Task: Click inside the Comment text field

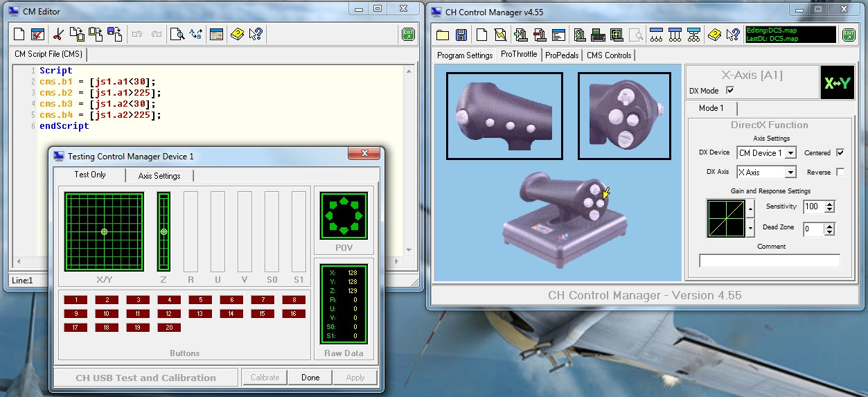Action: point(769,261)
